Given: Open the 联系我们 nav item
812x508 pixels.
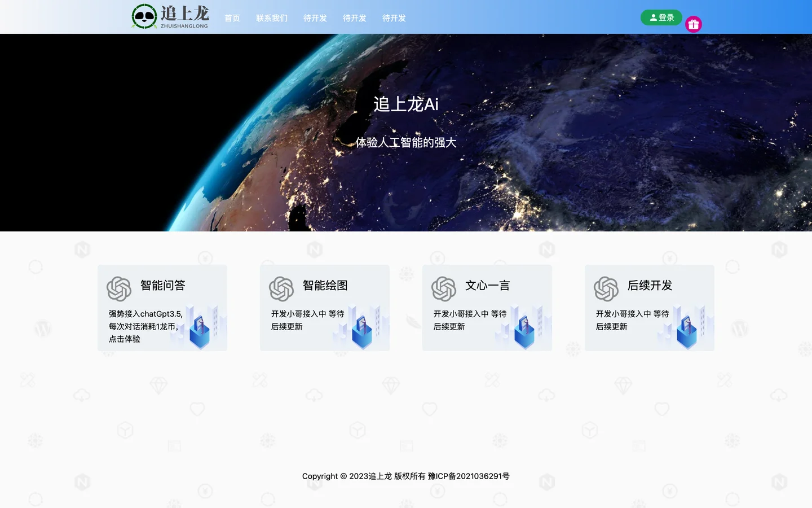Looking at the screenshot, I should (x=272, y=18).
